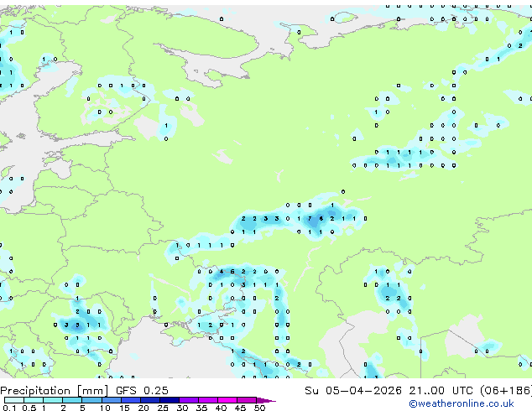The width and height of the screenshot is (532, 411).
Task: Click the '25' legend scale value
Action: [163, 408]
